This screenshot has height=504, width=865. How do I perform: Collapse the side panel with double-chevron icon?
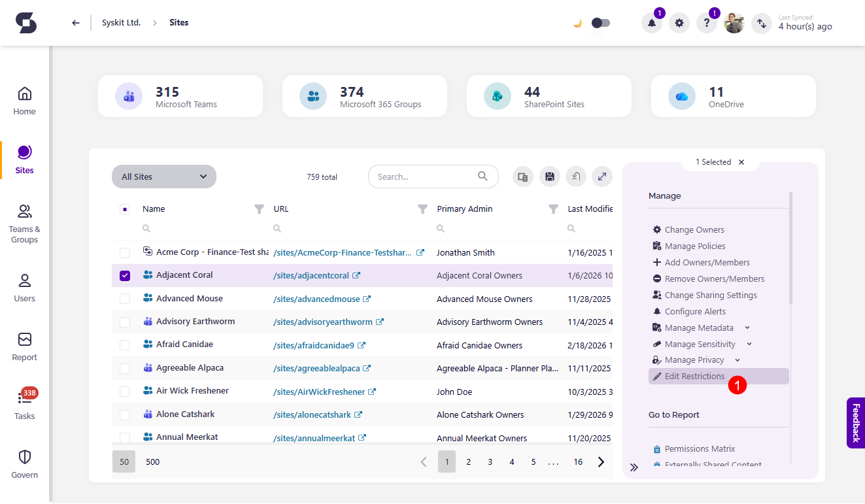tap(634, 467)
